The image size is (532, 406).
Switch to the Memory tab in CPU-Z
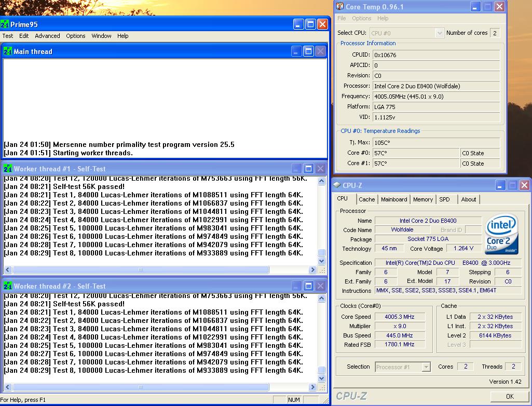(x=423, y=199)
